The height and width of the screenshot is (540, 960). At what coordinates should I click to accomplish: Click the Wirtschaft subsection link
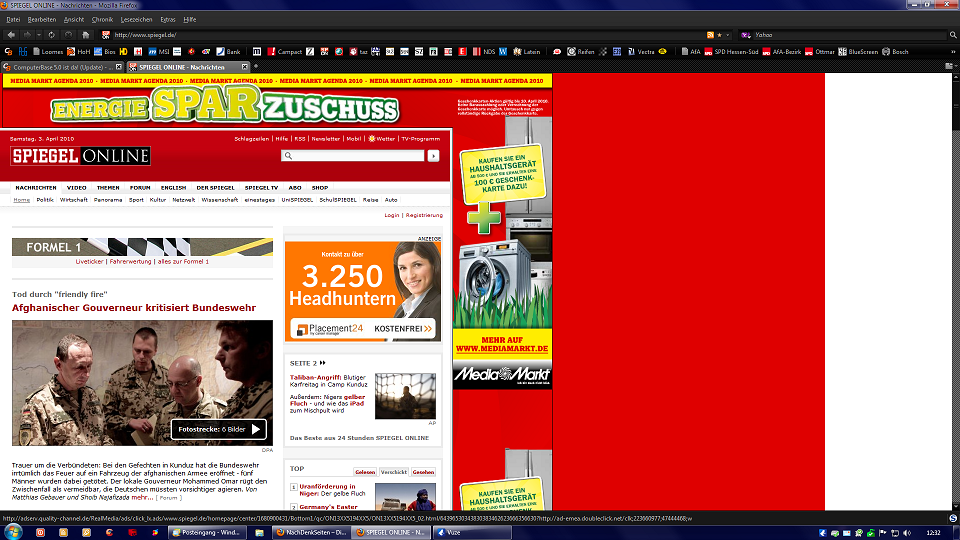pos(73,200)
